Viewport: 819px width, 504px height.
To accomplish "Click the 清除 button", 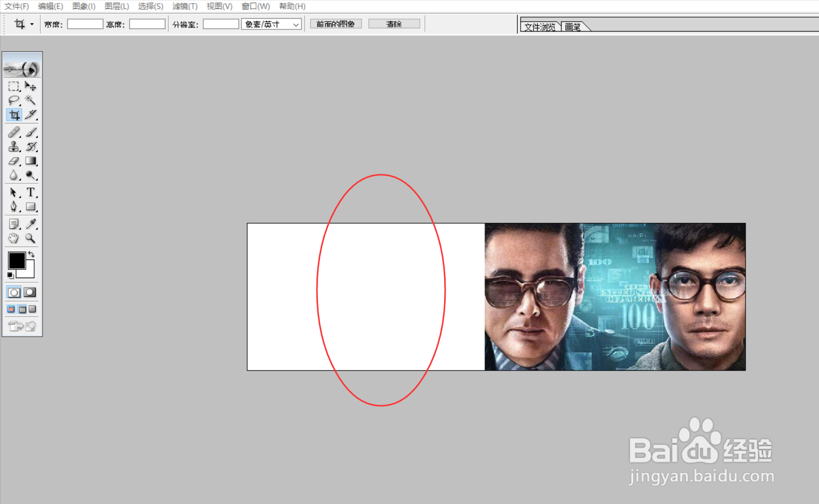I will click(394, 24).
